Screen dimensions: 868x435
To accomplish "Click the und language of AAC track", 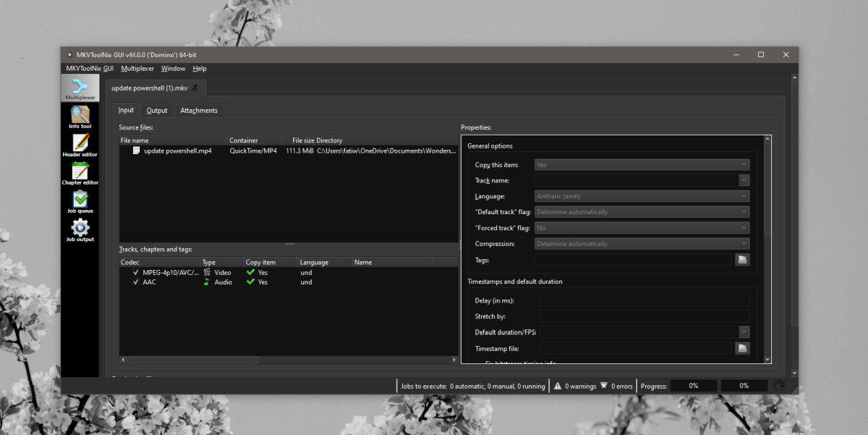I will tap(306, 282).
